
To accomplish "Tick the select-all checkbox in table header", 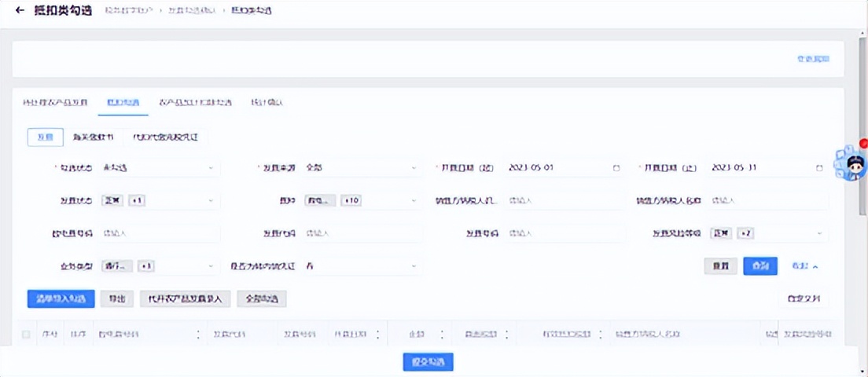I will 25,335.
